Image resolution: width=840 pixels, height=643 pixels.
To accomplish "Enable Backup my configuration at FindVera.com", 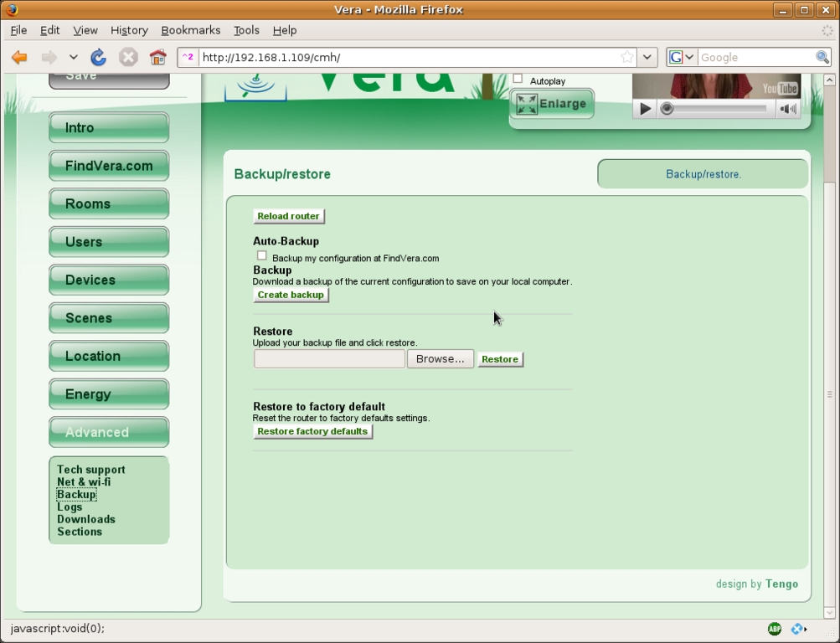I will 262,255.
